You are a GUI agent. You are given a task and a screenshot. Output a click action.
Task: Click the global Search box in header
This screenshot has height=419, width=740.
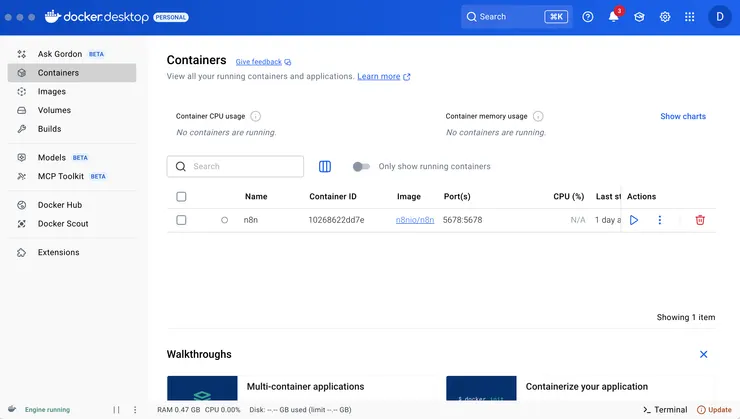click(517, 17)
